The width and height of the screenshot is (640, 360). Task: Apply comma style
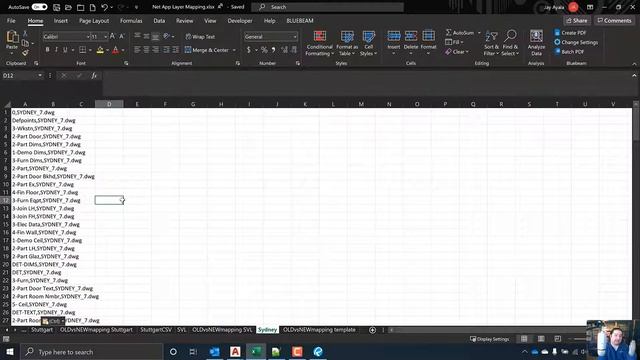273,50
